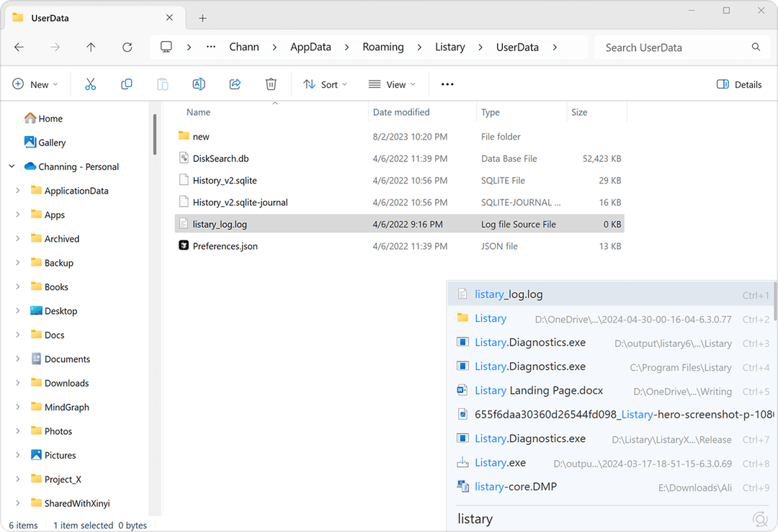
Task: Expand the ApplicationData tree folder
Action: pos(18,190)
